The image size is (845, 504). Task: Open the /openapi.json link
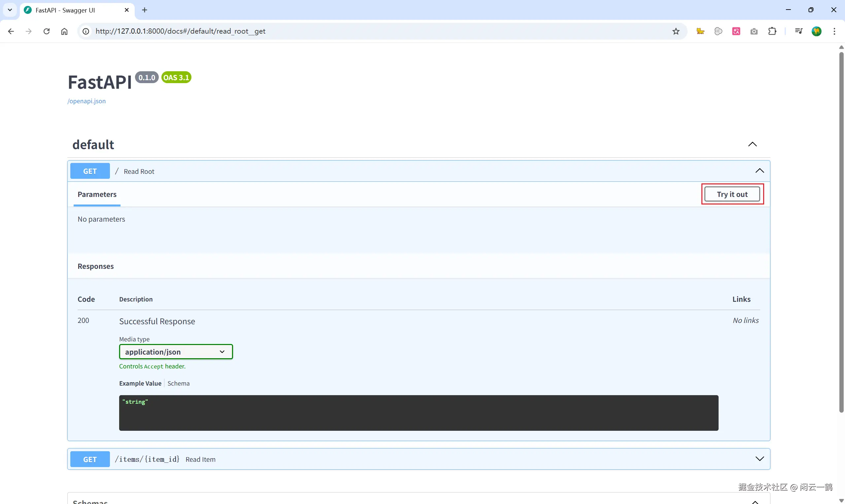point(86,101)
